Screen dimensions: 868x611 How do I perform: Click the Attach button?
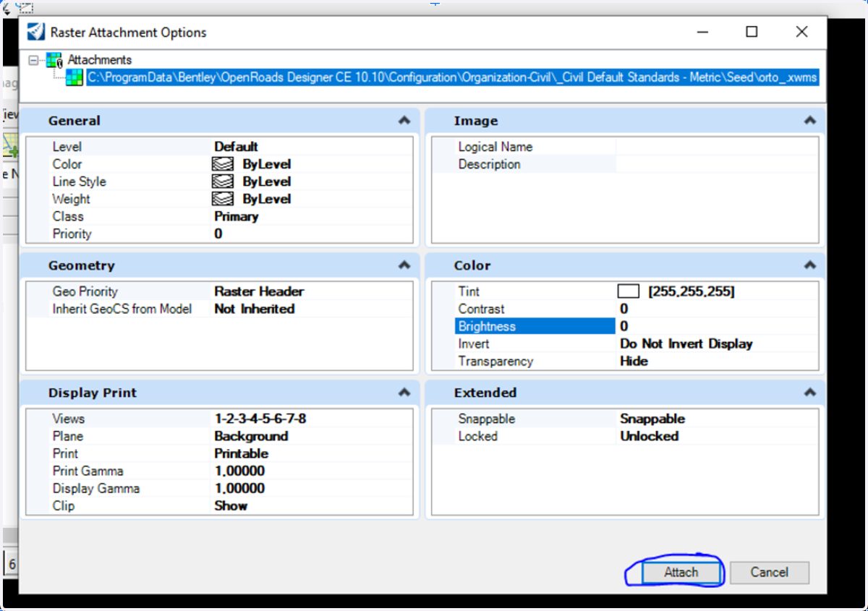[681, 573]
